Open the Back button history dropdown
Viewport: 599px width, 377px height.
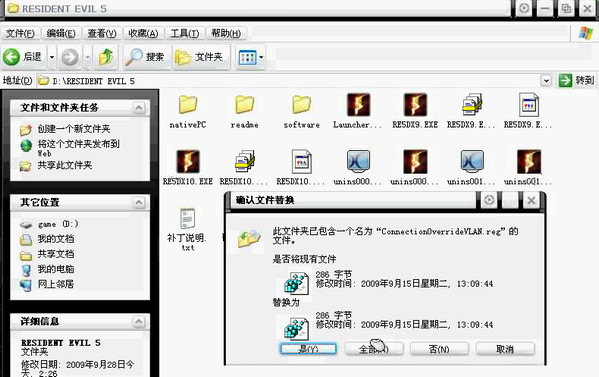pos(52,57)
